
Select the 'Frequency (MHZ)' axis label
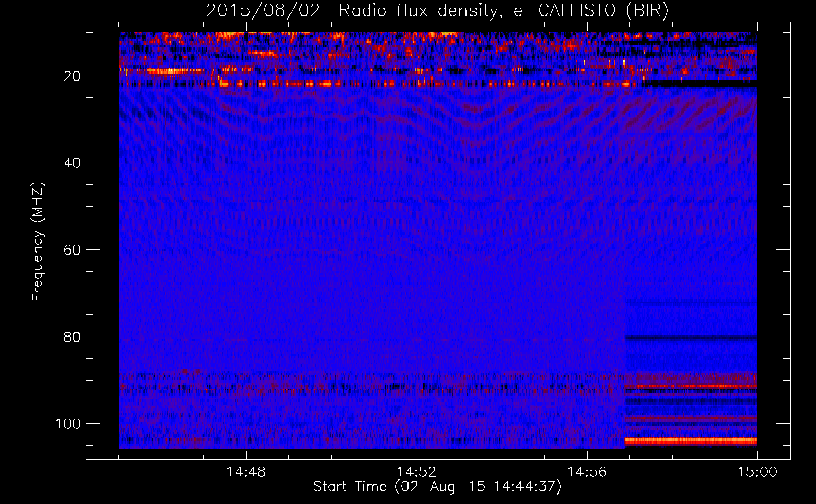[38, 242]
